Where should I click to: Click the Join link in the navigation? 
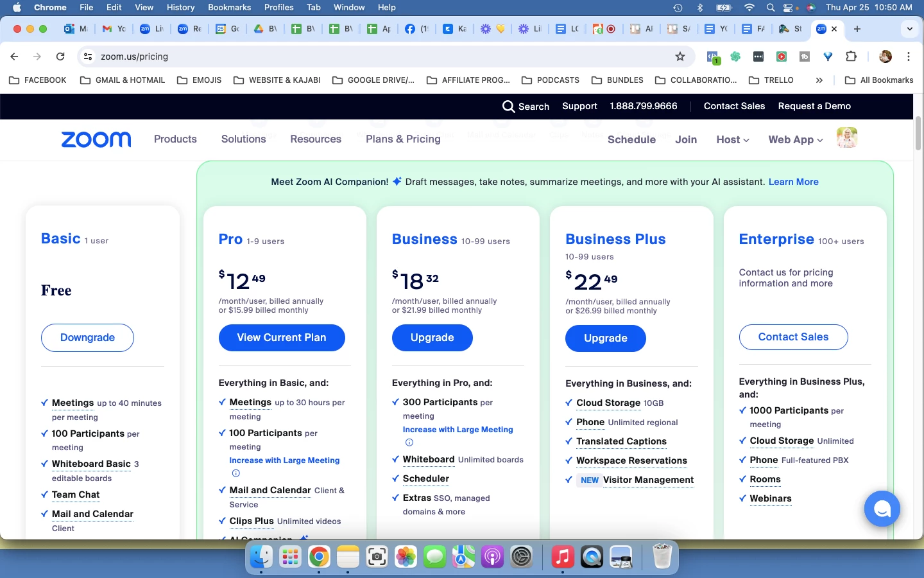pos(686,140)
